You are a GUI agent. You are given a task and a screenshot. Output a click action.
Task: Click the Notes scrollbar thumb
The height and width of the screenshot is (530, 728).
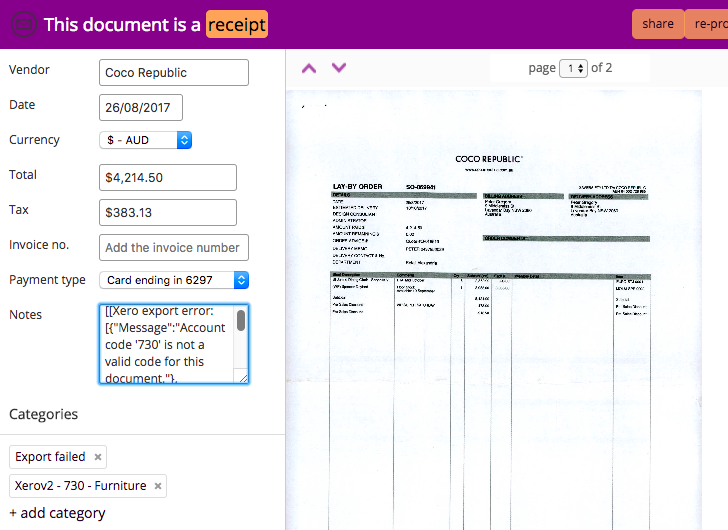tap(240, 320)
